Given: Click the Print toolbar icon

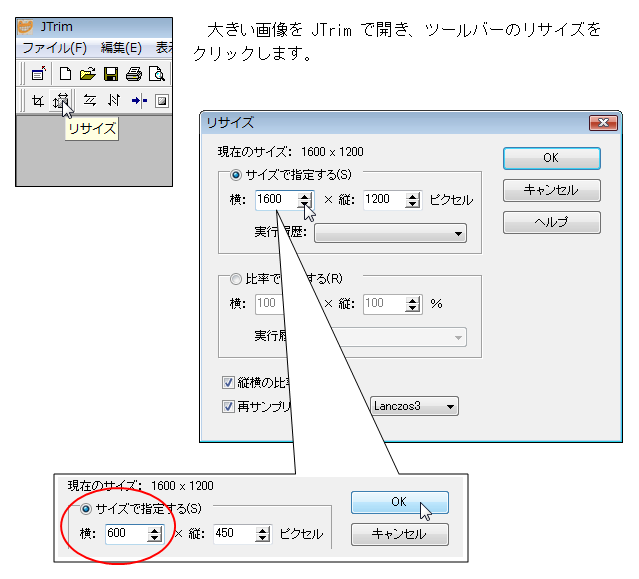Looking at the screenshot, I should 133,73.
